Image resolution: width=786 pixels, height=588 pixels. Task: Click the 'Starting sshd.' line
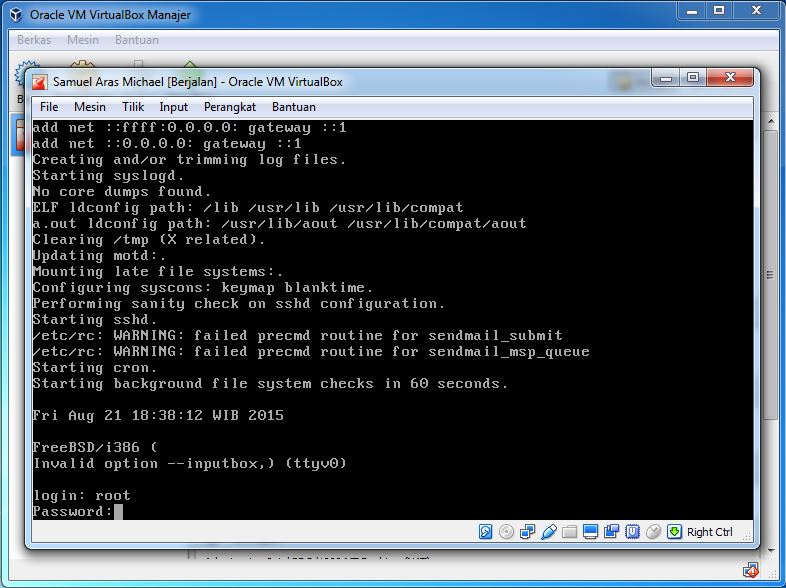pyautogui.click(x=95, y=319)
